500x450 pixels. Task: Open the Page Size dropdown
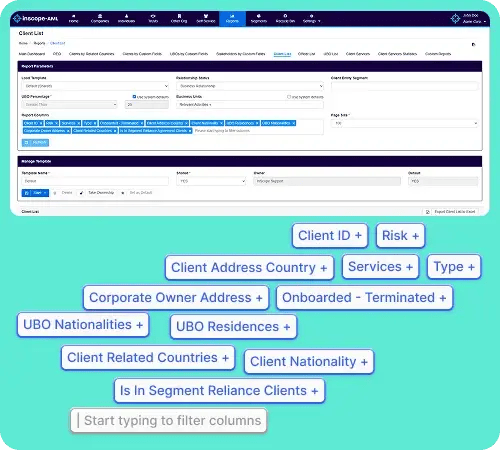coord(404,123)
